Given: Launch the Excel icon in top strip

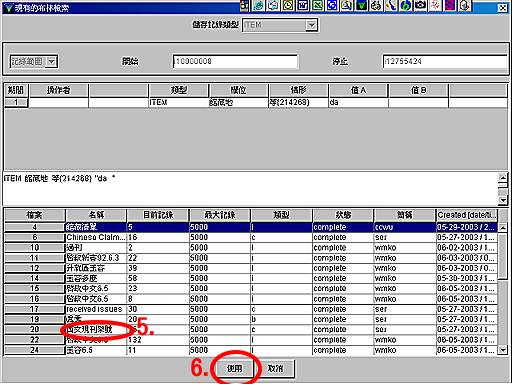Looking at the screenshot, I should (317, 5).
